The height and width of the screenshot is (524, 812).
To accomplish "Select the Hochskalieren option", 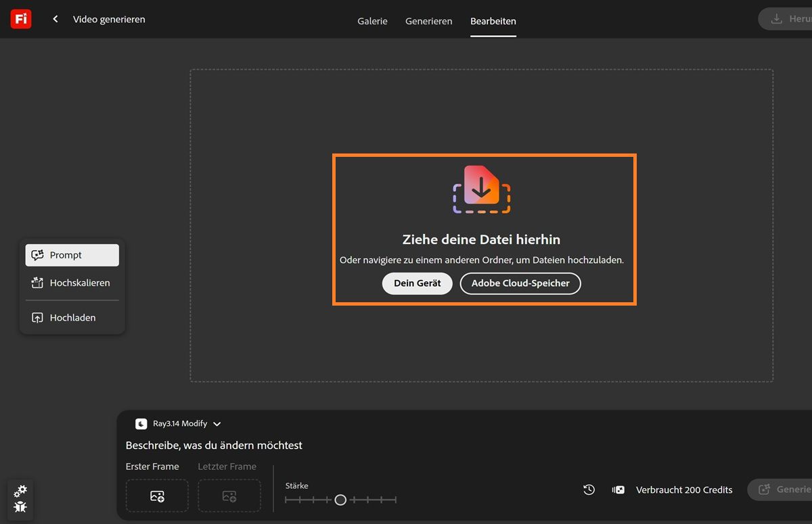I will click(72, 283).
